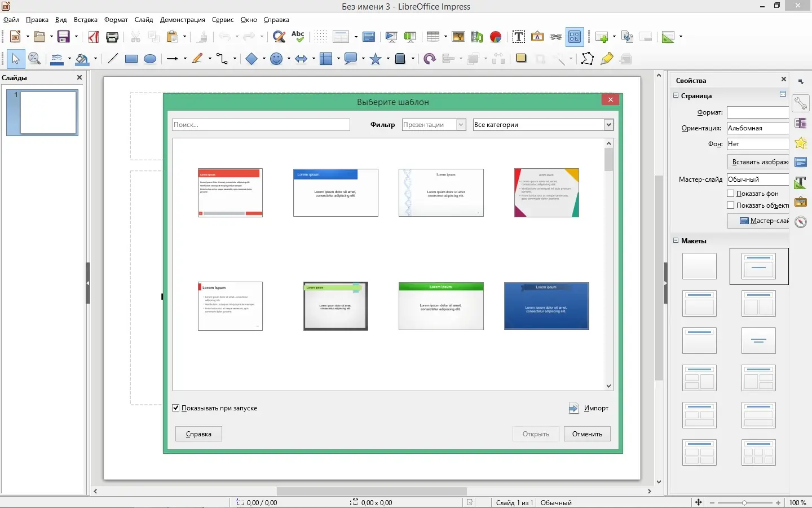This screenshot has height=508, width=812.
Task: Run the spelling check
Action: tap(298, 37)
